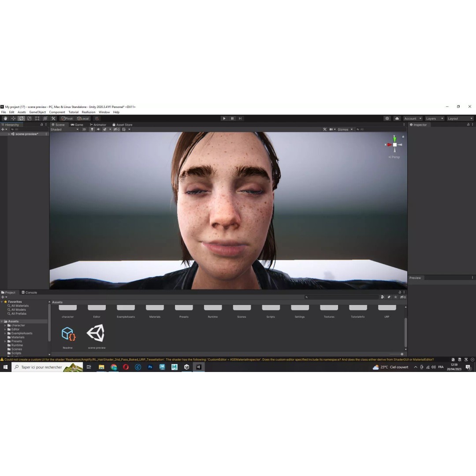The image size is (476, 476).
Task: Open the Inspector panel options menu
Action: [x=472, y=124]
